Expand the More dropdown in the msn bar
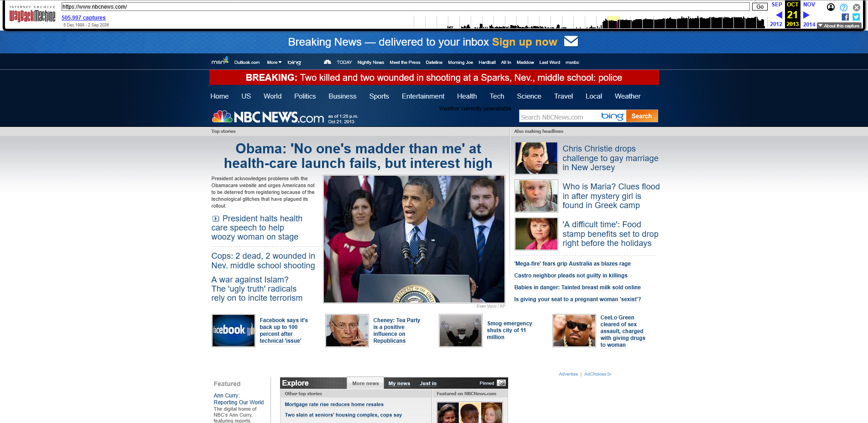Screen dimensions: 868x423 pos(274,63)
